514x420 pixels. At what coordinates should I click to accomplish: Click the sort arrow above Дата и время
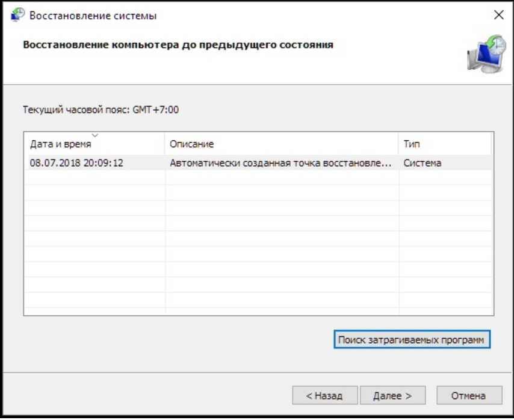pos(94,135)
